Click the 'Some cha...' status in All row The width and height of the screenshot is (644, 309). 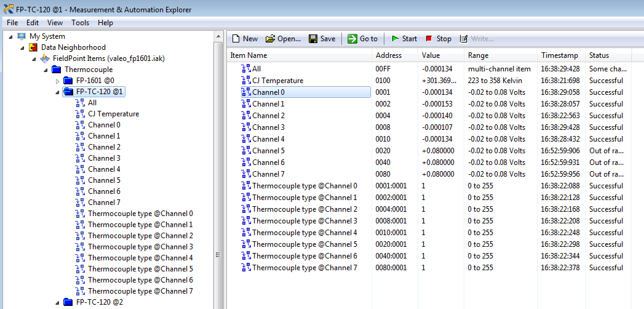[608, 69]
